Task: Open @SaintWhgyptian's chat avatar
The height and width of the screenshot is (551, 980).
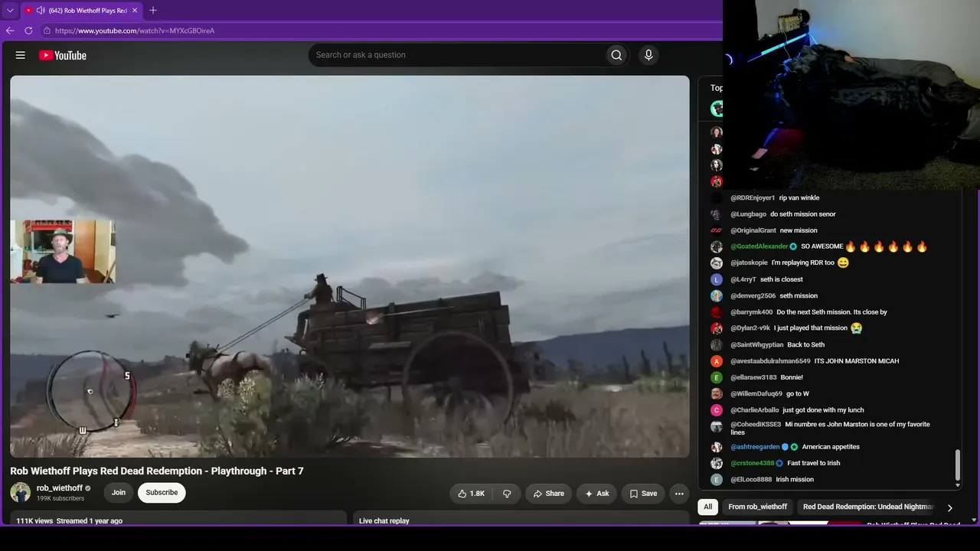Action: click(x=717, y=344)
